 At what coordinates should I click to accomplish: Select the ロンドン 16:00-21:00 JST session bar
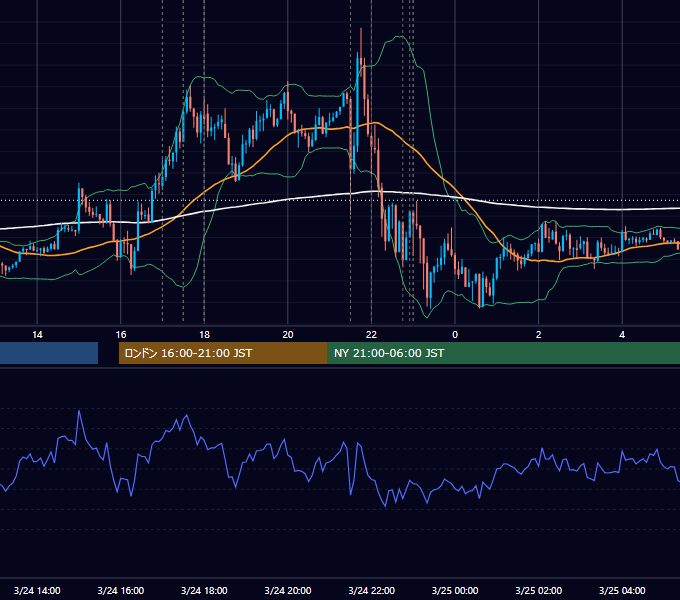tap(223, 353)
